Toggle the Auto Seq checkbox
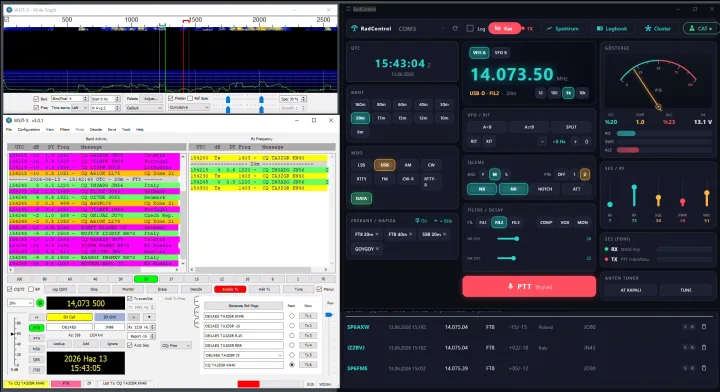This screenshot has height=392, width=720. pyautogui.click(x=130, y=345)
